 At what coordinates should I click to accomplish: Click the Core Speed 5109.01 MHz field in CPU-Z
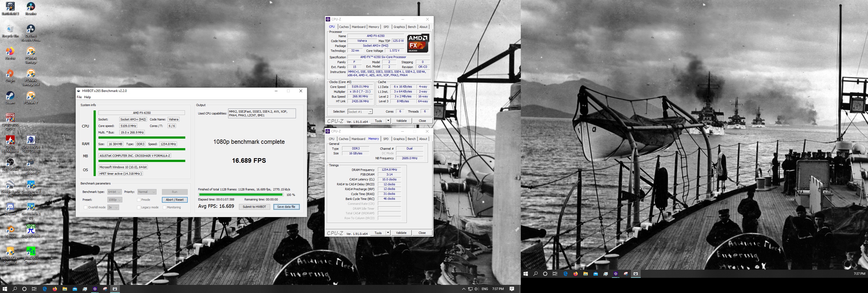tap(360, 87)
